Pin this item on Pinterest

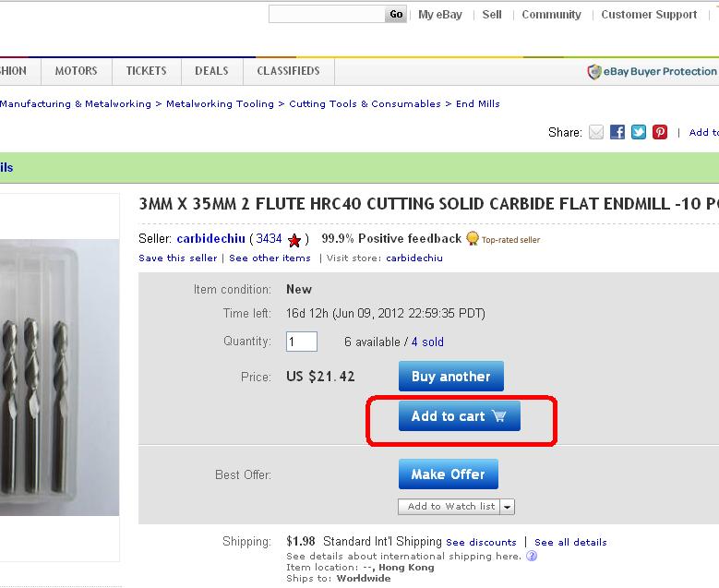pos(660,133)
